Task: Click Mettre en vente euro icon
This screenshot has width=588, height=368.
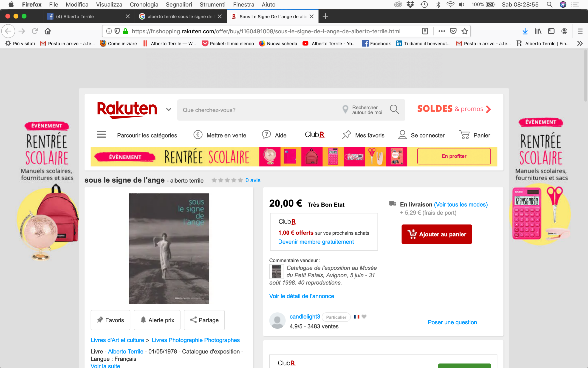Action: 198,135
